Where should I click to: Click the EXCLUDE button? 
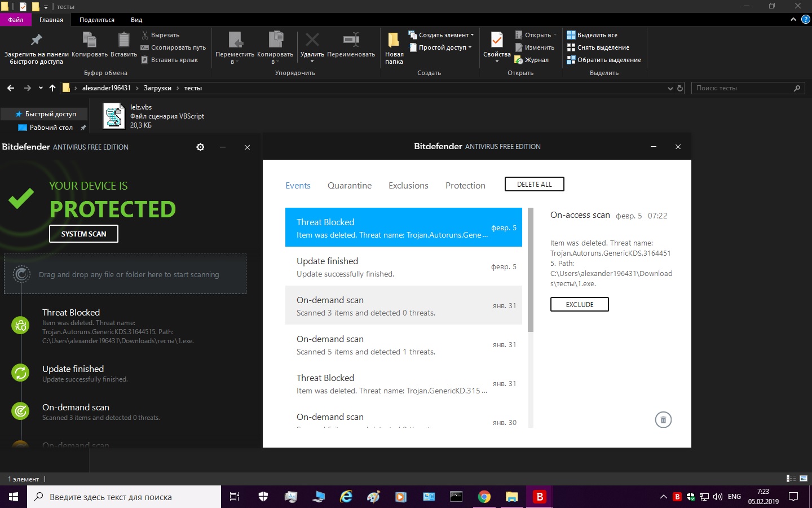tap(579, 304)
